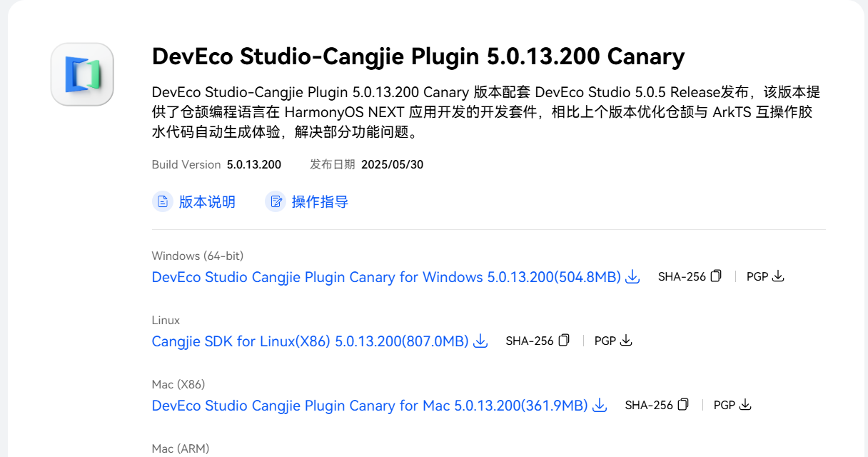
Task: Click the 操作指导 edit-note icon
Action: [276, 202]
